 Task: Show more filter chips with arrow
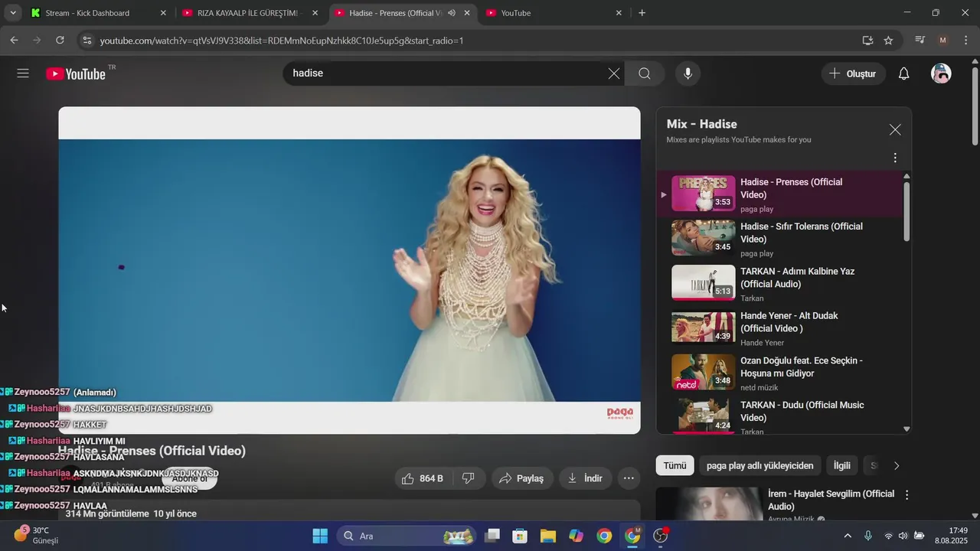(x=897, y=465)
